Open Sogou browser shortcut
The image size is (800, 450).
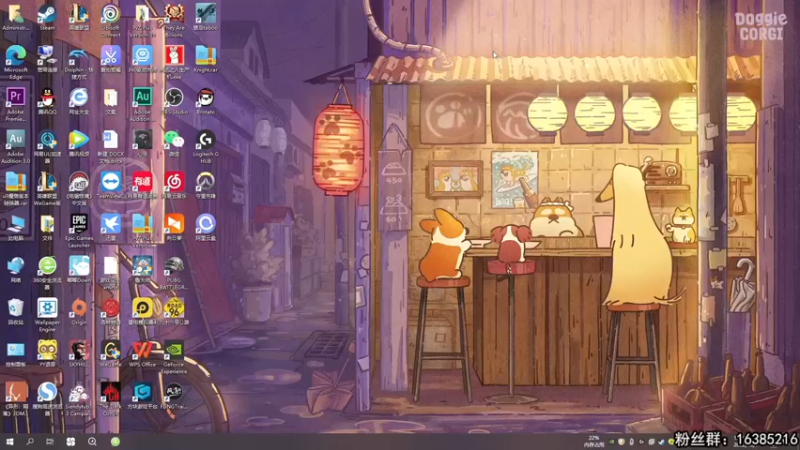(x=47, y=399)
